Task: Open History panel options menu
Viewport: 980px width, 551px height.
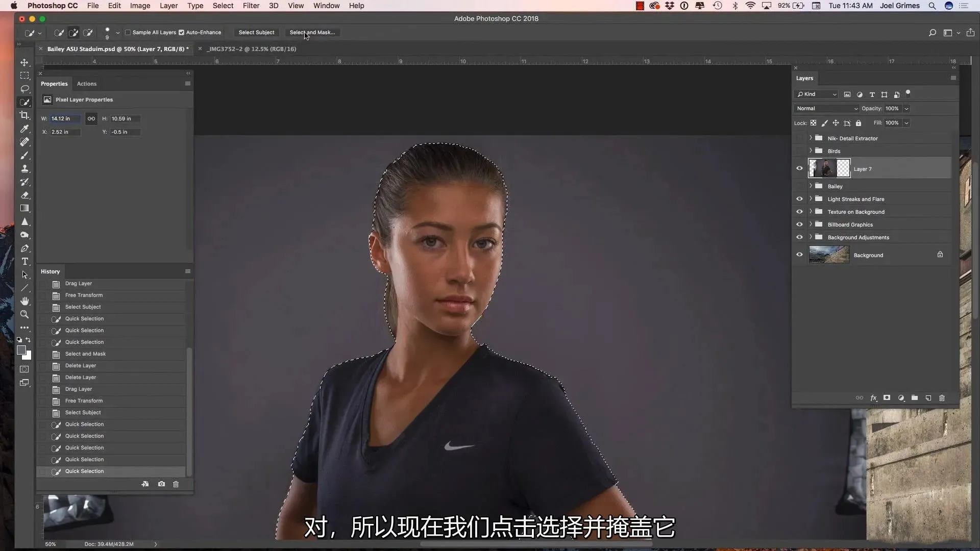Action: click(x=187, y=271)
